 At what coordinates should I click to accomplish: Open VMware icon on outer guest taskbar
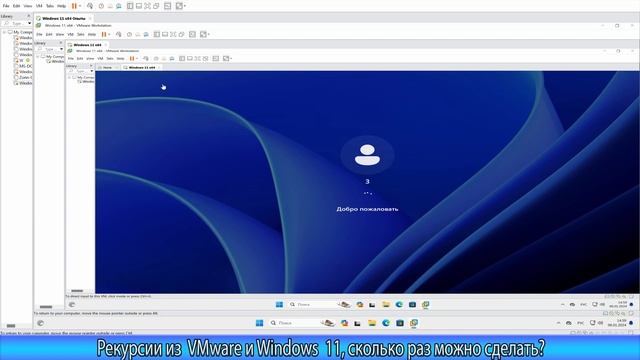click(x=414, y=323)
